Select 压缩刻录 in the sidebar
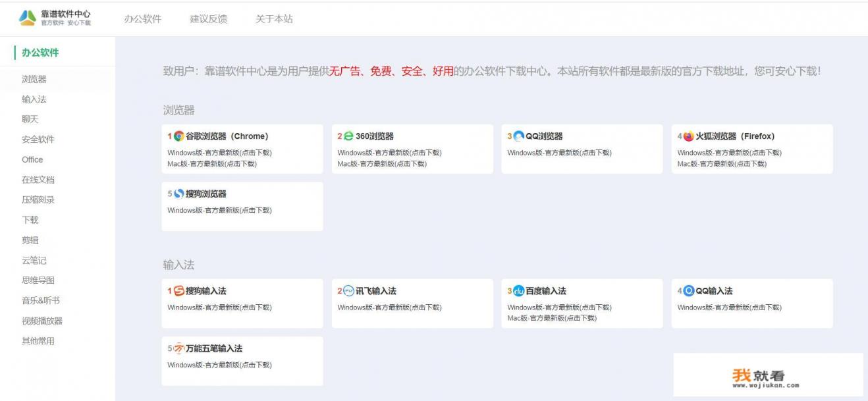This screenshot has height=401, width=868. [38, 200]
